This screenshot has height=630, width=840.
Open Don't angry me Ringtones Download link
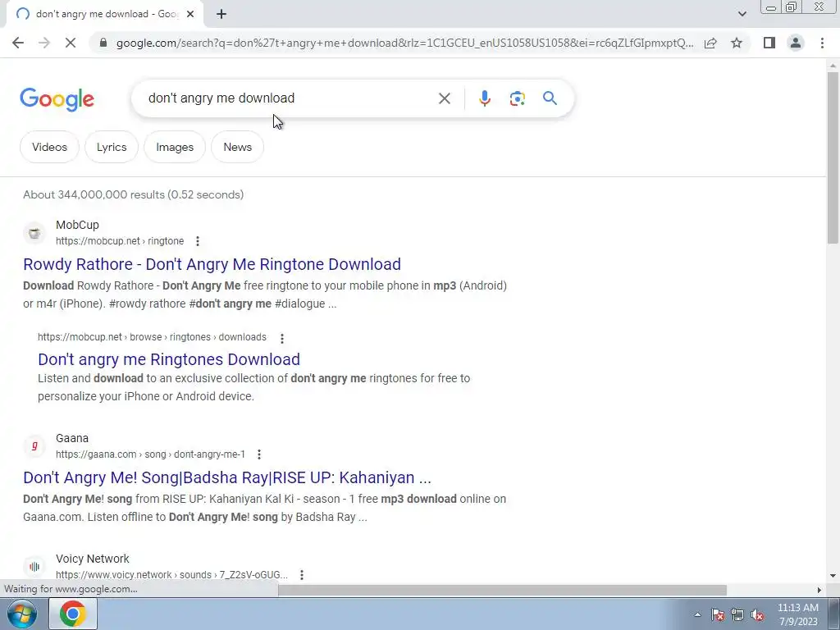169,359
